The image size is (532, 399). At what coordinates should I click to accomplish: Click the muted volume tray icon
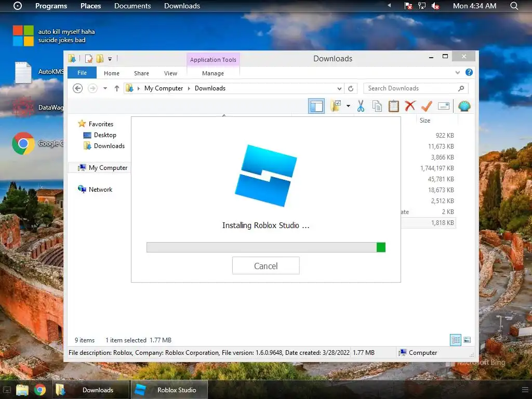point(435,6)
